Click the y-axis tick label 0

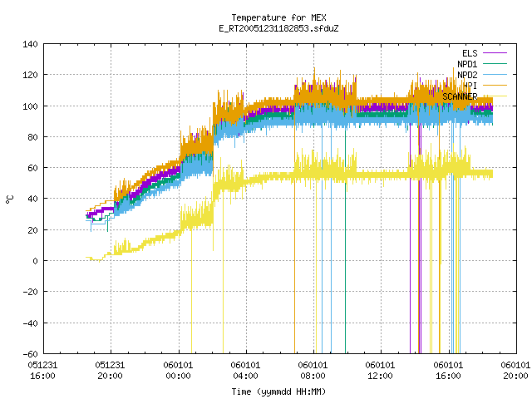click(x=35, y=261)
